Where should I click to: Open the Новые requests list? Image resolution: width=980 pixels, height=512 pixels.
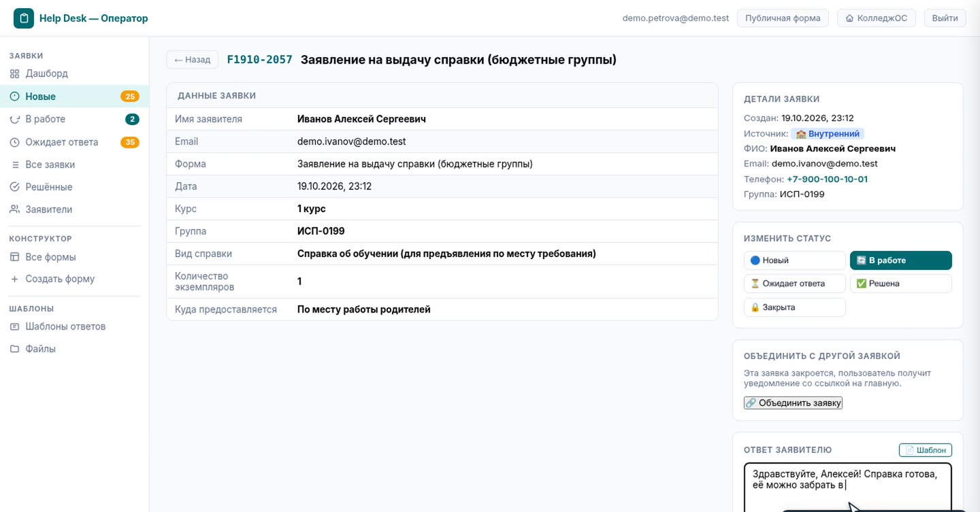[x=74, y=97]
